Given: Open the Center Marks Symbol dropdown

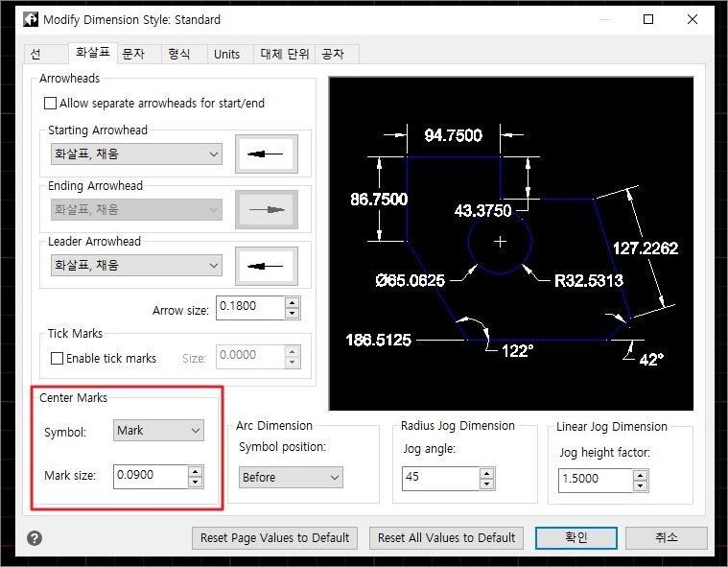Looking at the screenshot, I should click(x=158, y=431).
